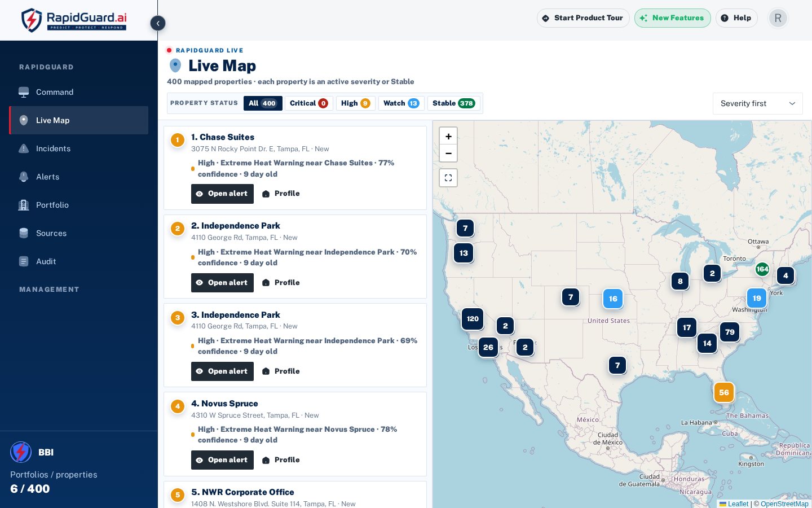This screenshot has width=812, height=508.
Task: Filter properties by Stable status
Action: pyautogui.click(x=454, y=103)
